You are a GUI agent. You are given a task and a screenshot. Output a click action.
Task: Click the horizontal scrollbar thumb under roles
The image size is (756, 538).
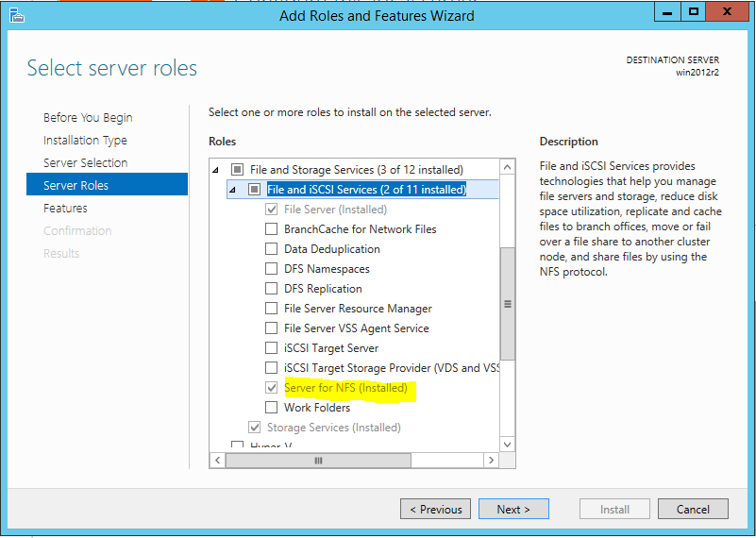pyautogui.click(x=317, y=460)
